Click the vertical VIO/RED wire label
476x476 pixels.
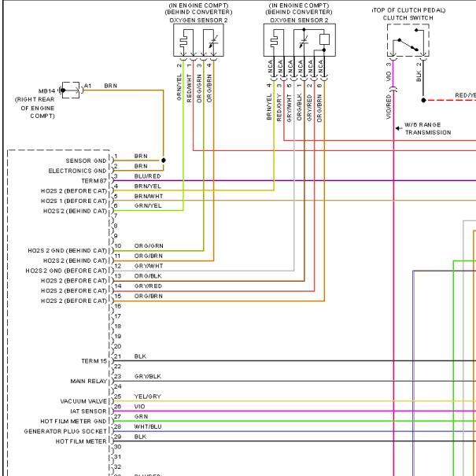(x=389, y=107)
